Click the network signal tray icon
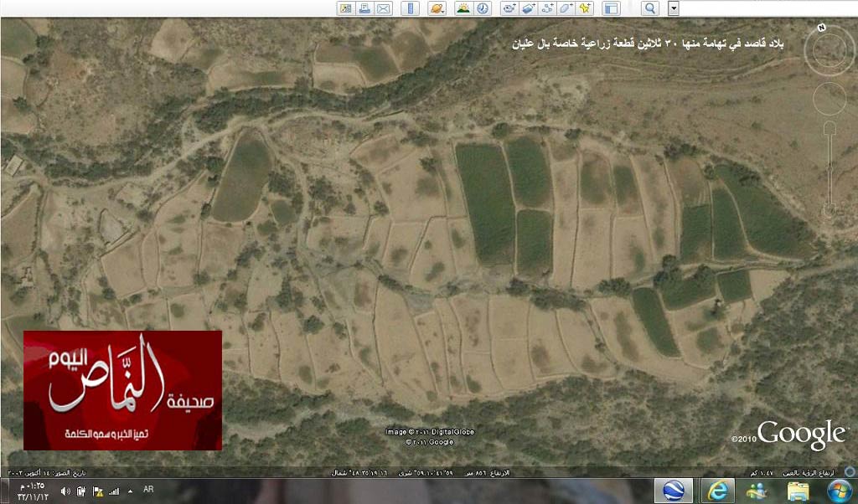 coord(114,491)
